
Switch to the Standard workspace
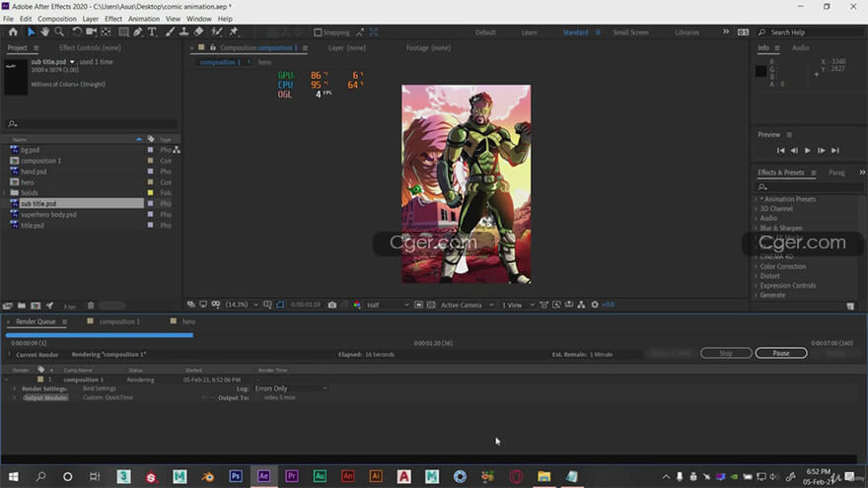(575, 33)
